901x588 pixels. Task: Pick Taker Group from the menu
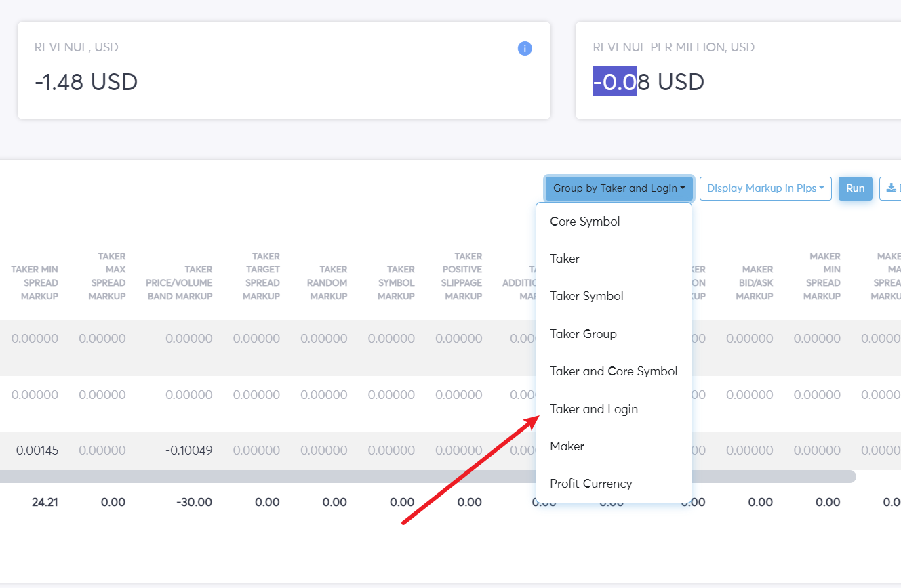pyautogui.click(x=583, y=334)
